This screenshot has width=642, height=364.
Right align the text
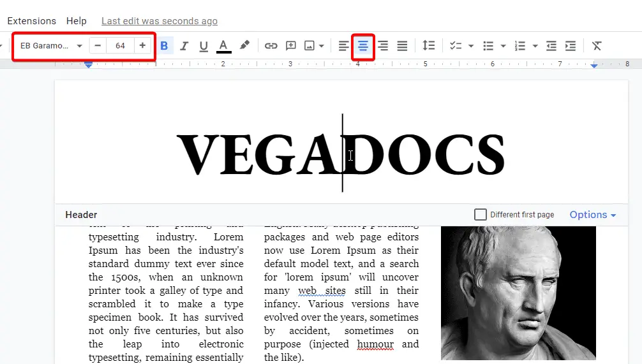tap(383, 46)
